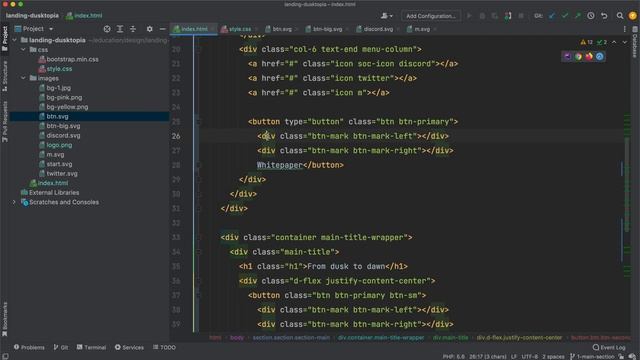
Task: Click the Stop square icon in toolbar
Action: click(x=521, y=16)
